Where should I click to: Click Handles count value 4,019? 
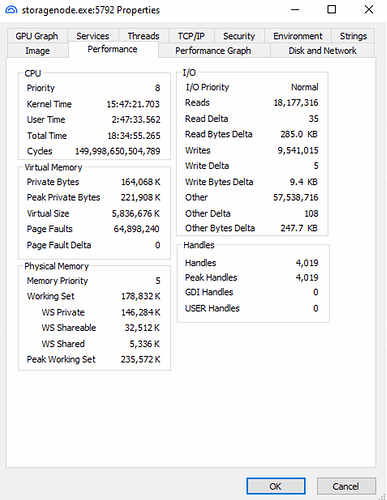(x=307, y=263)
